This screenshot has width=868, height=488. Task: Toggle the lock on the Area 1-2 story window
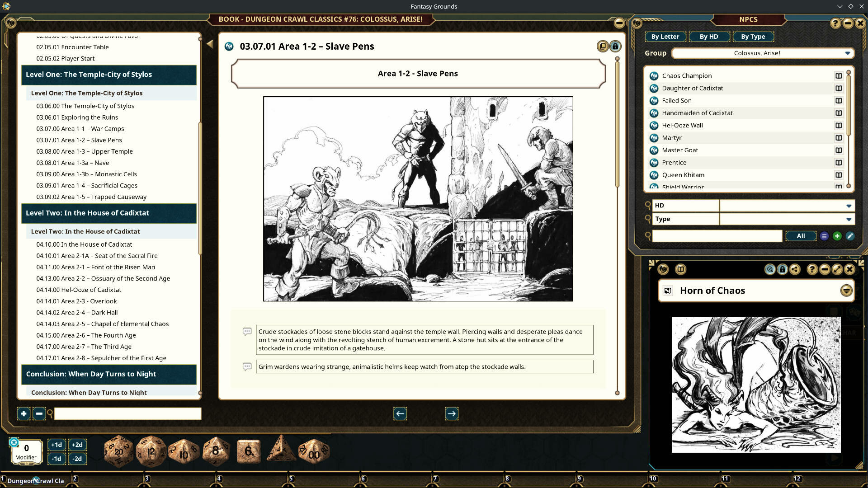pyautogui.click(x=615, y=46)
